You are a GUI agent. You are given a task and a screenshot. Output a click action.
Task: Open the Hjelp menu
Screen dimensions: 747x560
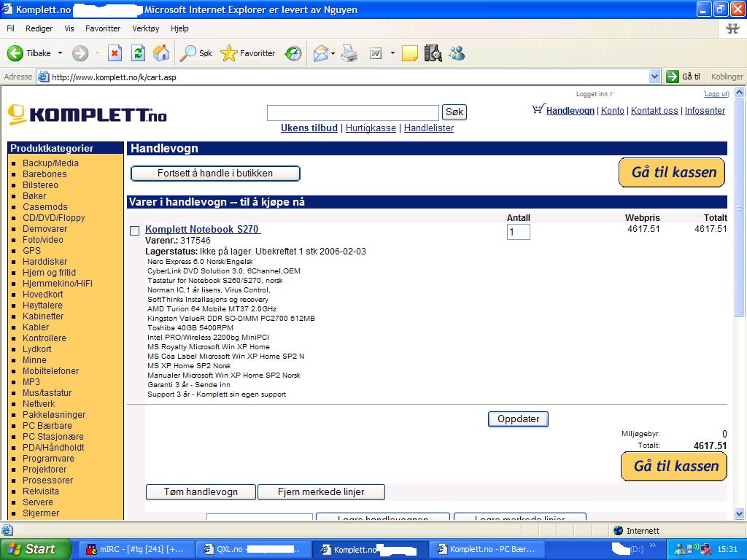tap(179, 28)
